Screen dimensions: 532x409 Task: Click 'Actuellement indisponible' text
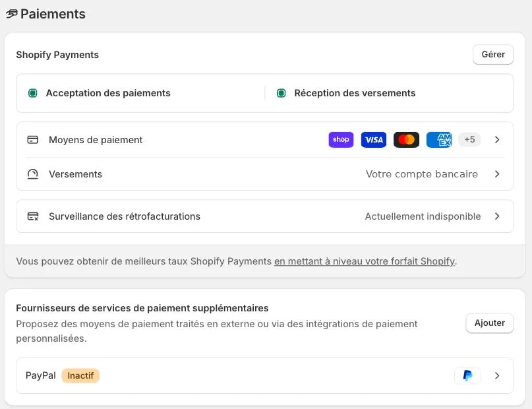click(x=423, y=216)
